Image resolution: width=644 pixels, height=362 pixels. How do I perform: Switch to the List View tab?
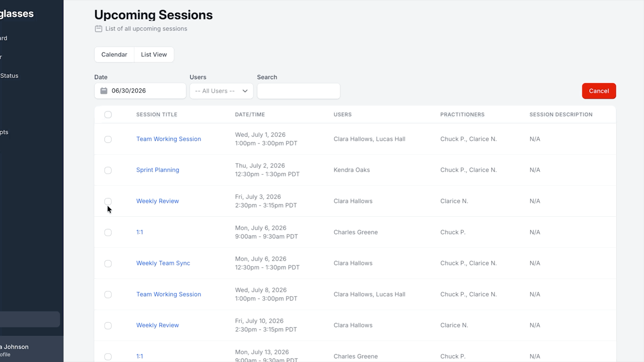154,55
